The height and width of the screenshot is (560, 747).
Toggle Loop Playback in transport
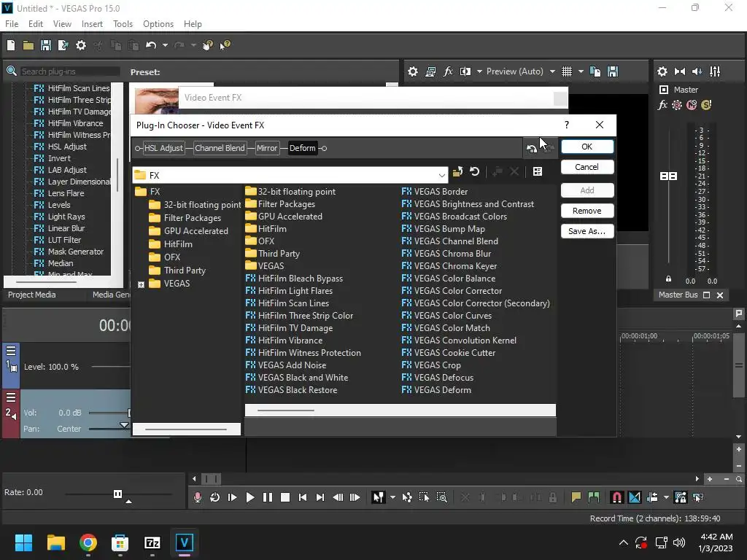click(x=214, y=497)
